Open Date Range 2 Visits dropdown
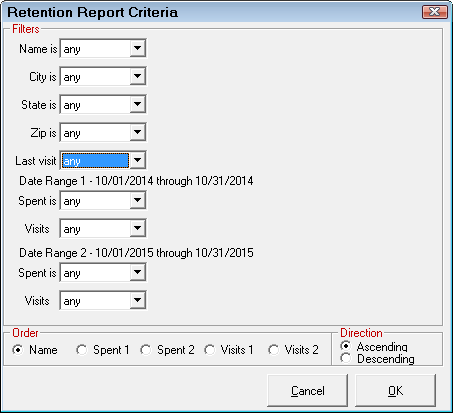453x413 pixels. point(137,300)
